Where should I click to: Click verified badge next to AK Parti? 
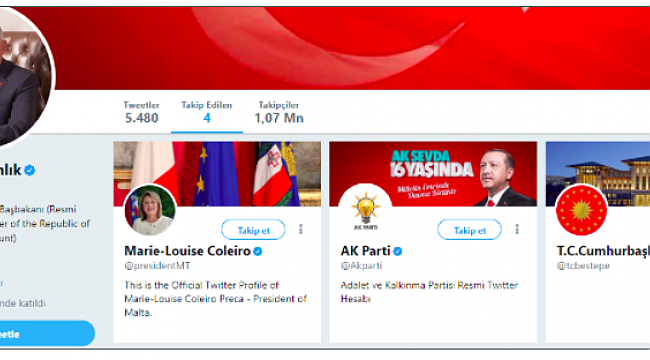[x=398, y=251]
